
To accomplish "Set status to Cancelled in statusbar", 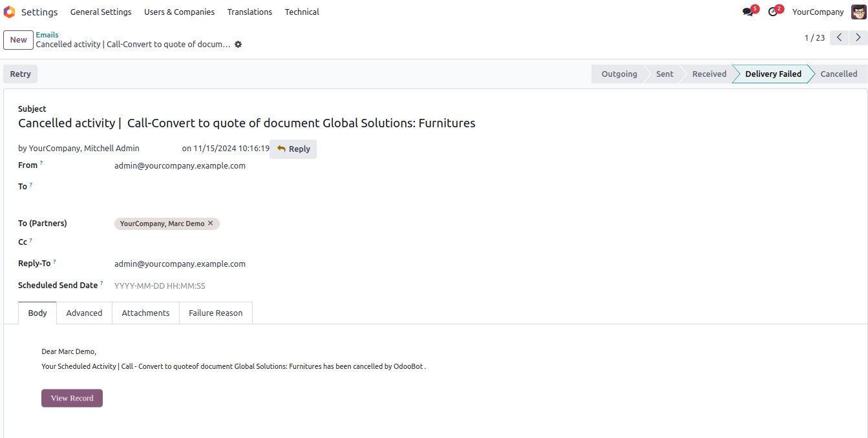I will pos(838,74).
